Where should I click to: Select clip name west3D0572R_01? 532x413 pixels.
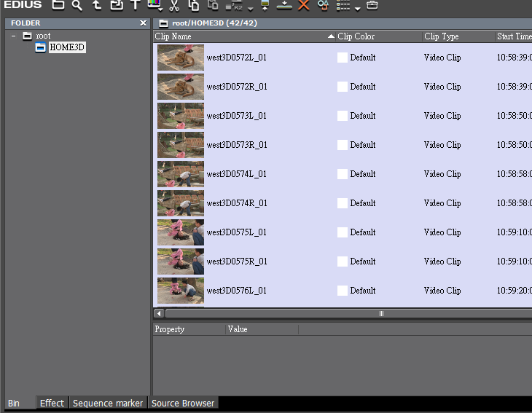[x=237, y=87]
